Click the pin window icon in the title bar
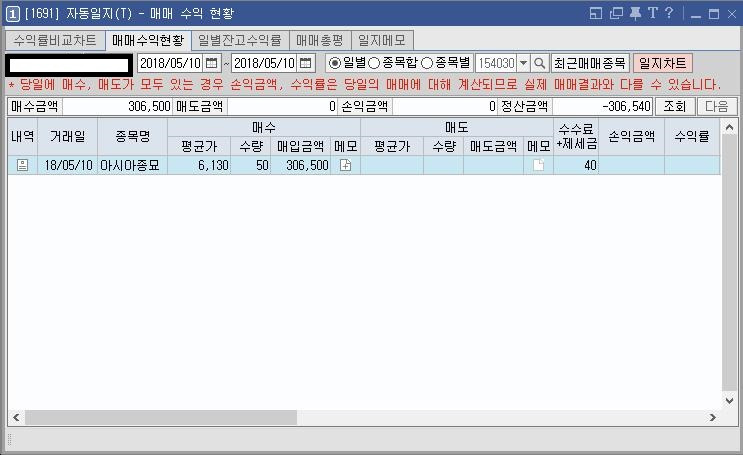 pos(635,13)
